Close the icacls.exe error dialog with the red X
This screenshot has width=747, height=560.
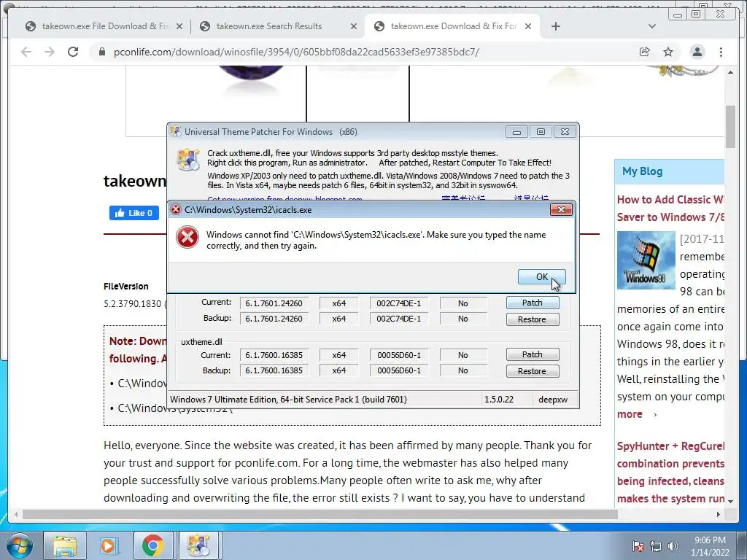tap(561, 209)
